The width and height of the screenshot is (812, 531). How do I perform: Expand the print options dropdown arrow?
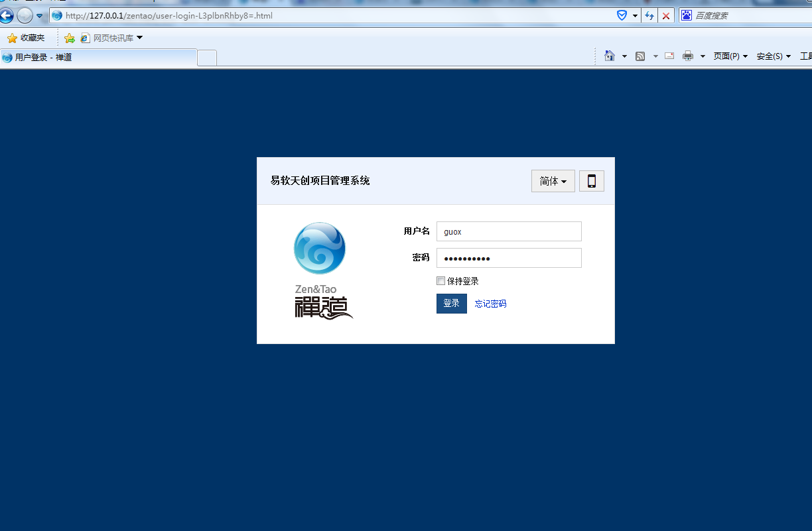703,56
